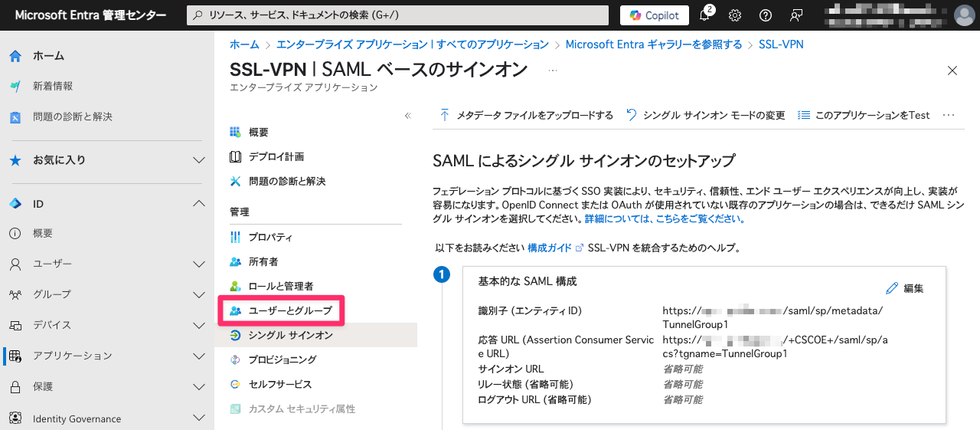Open エンタープライズ アプリケーション breadcrumb link
The height and width of the screenshot is (430, 980).
click(x=413, y=44)
